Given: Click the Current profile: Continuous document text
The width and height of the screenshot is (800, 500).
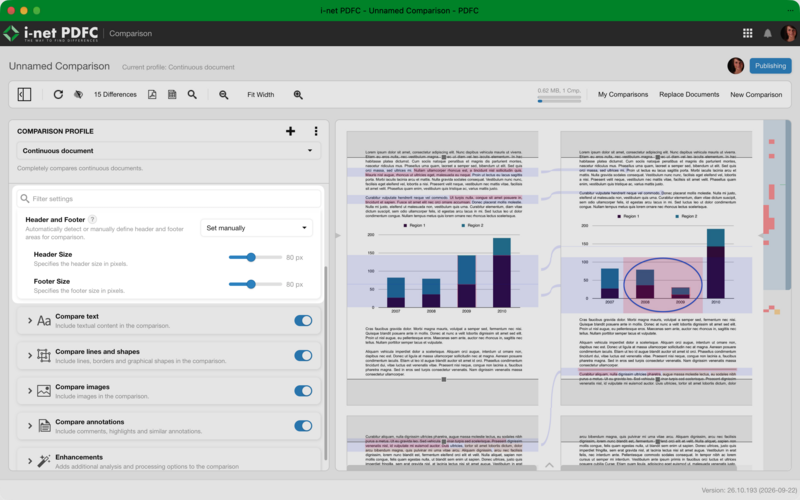Looking at the screenshot, I should tap(178, 67).
